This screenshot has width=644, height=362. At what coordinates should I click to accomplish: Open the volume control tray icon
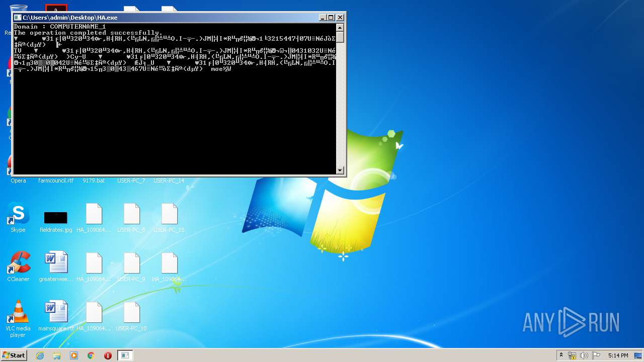584,355
